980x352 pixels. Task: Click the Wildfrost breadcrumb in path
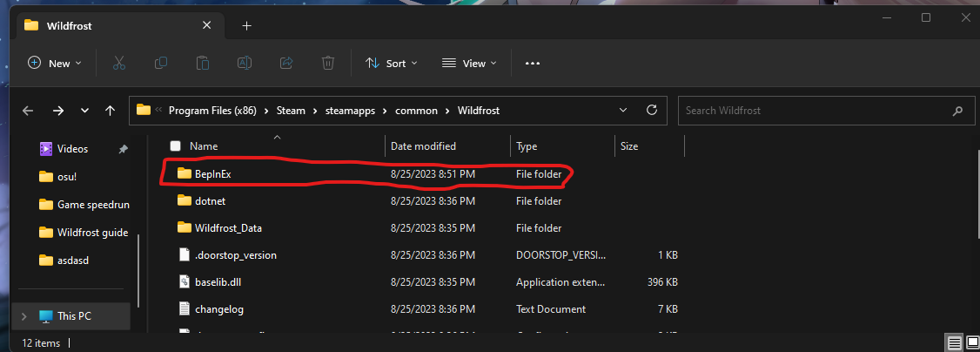(x=478, y=111)
